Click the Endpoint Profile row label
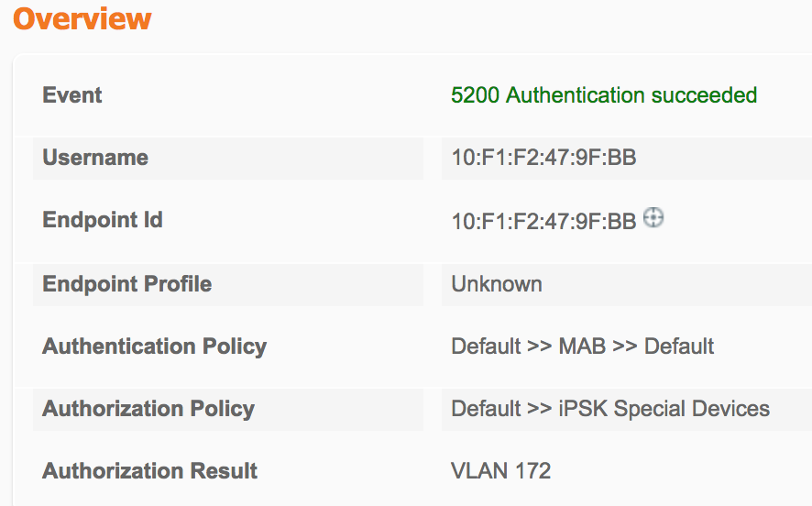 pyautogui.click(x=126, y=284)
